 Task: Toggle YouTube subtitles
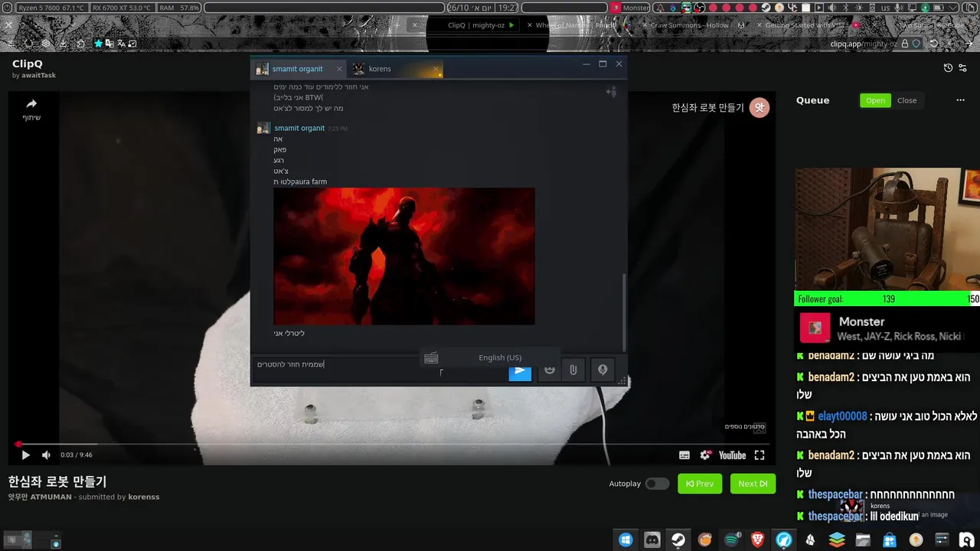(x=684, y=455)
